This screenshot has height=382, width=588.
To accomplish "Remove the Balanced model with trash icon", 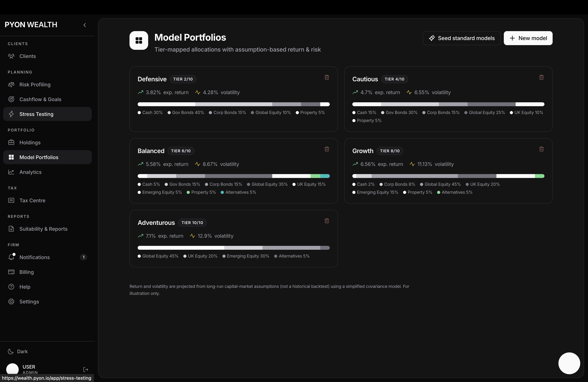I will 327,149.
